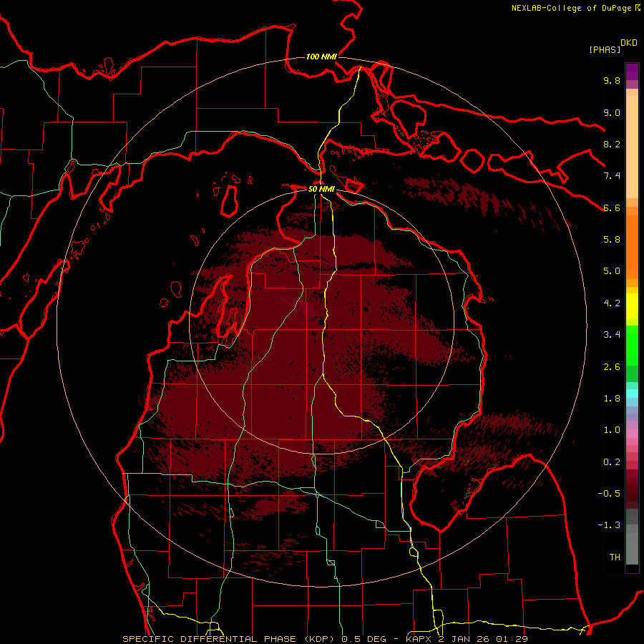Click the 9.8 legend value
Screen dimensions: 644x644
[x=612, y=80]
